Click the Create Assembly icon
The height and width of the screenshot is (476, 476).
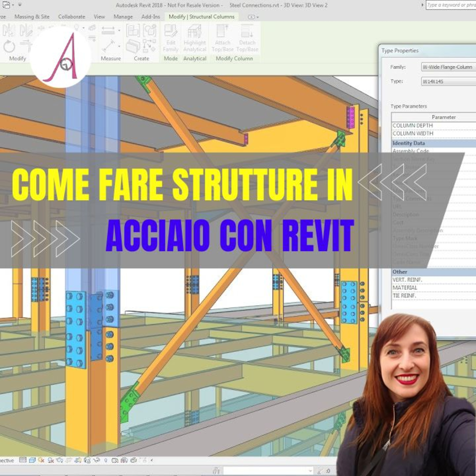tap(133, 31)
